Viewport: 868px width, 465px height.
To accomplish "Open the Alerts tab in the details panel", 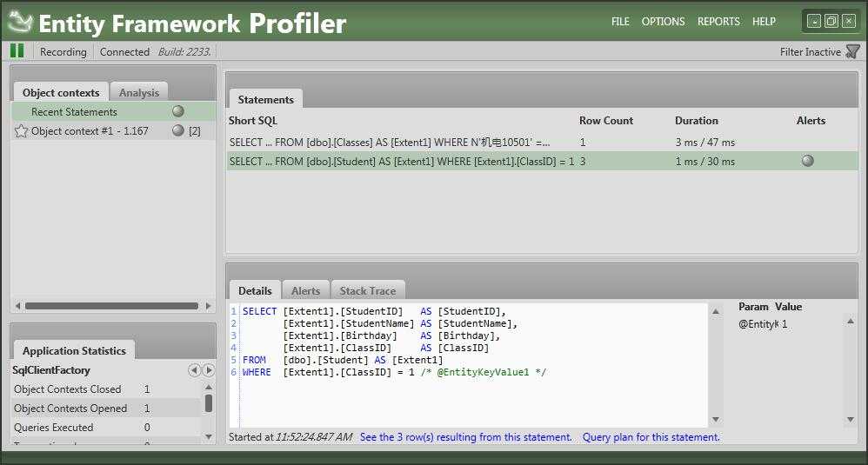I will (x=305, y=290).
